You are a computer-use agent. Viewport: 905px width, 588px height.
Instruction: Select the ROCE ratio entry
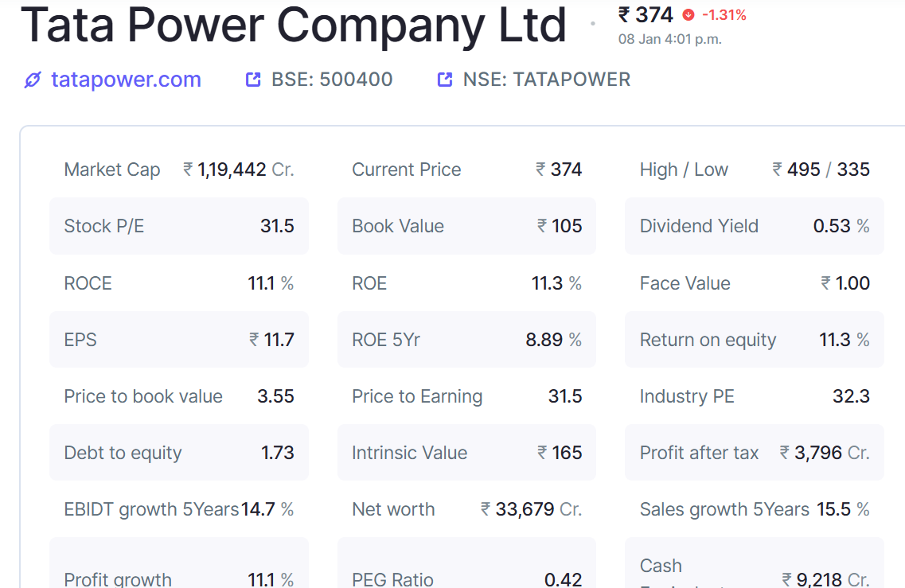(179, 283)
